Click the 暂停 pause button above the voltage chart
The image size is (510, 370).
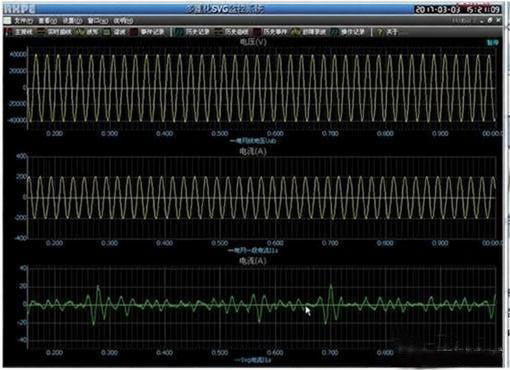coord(493,43)
